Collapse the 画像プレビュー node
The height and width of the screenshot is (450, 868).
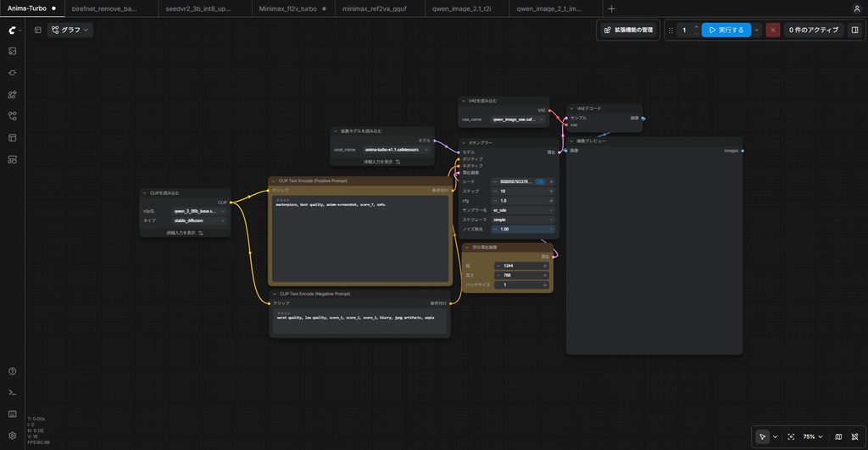click(x=571, y=142)
